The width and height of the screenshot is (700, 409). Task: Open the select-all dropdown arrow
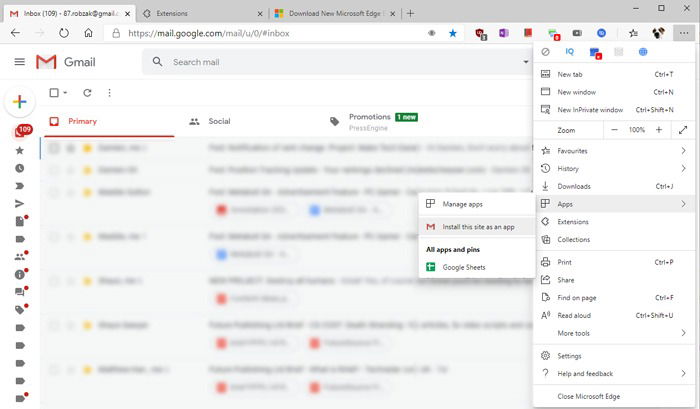(65, 93)
